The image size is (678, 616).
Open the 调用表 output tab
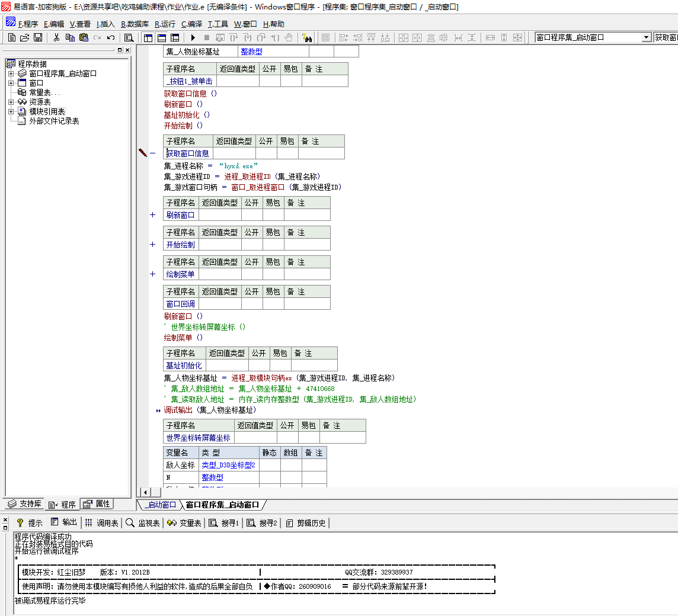pos(102,523)
